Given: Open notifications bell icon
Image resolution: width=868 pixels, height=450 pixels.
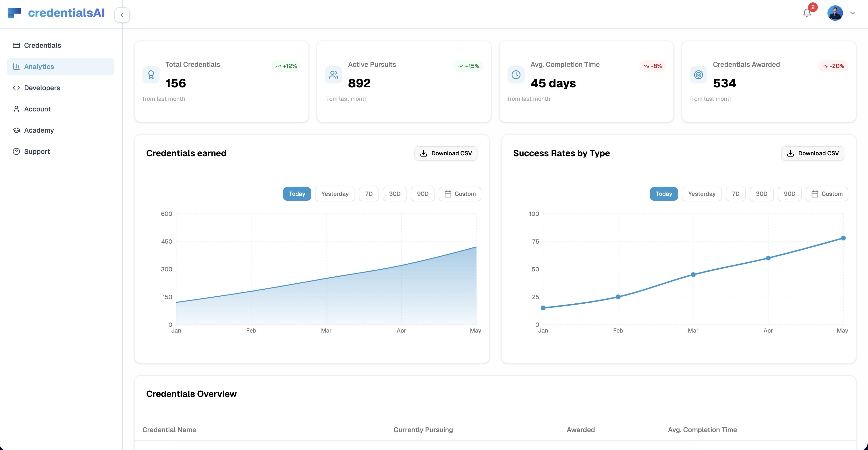Looking at the screenshot, I should (x=807, y=13).
